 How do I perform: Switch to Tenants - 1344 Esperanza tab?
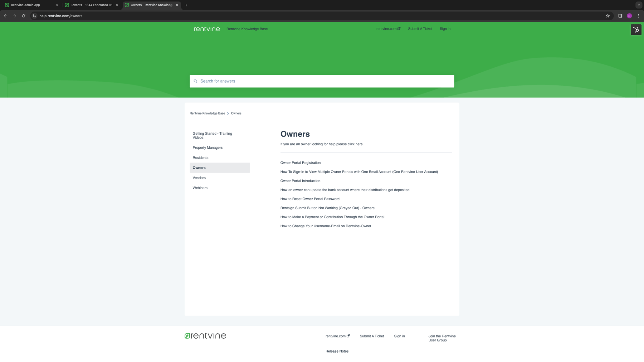[91, 5]
